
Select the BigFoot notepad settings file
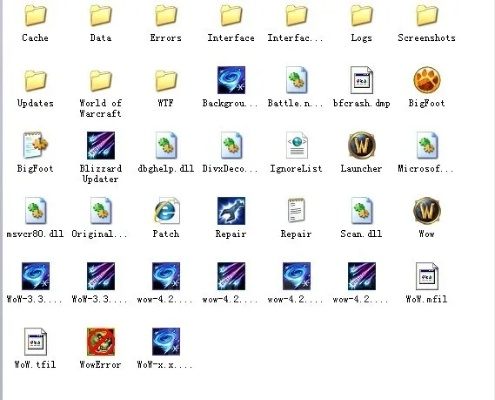pyautogui.click(x=35, y=145)
